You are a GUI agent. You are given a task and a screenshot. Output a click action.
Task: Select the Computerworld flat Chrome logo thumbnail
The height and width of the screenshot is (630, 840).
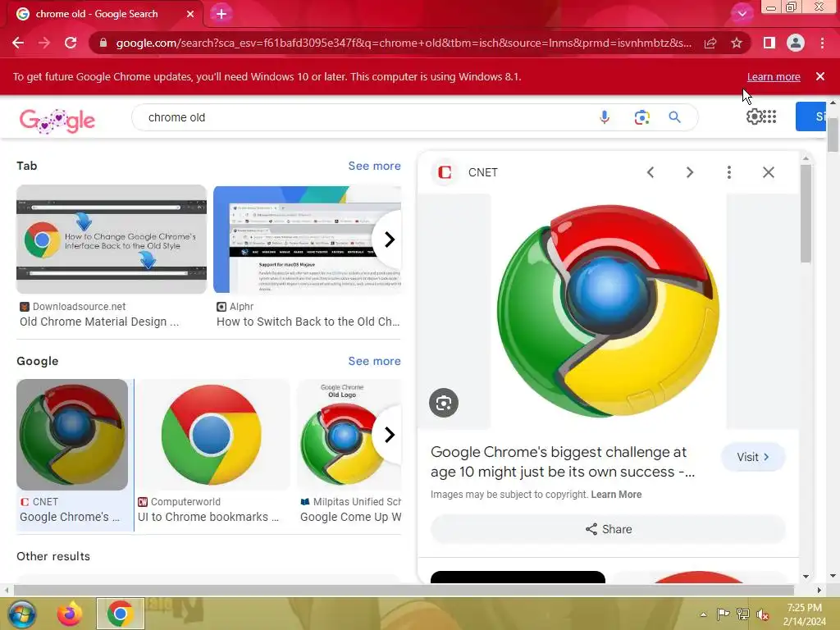click(x=212, y=435)
